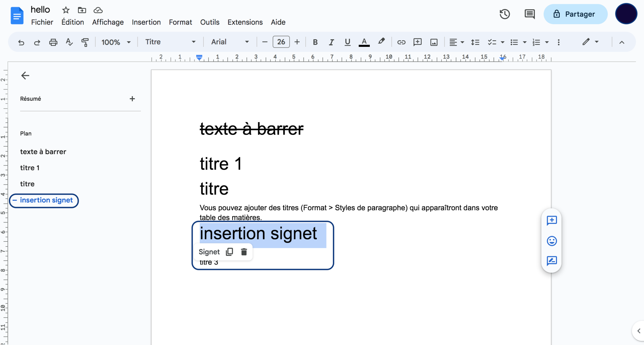Select the paint format tool
The width and height of the screenshot is (644, 345).
[x=85, y=42]
